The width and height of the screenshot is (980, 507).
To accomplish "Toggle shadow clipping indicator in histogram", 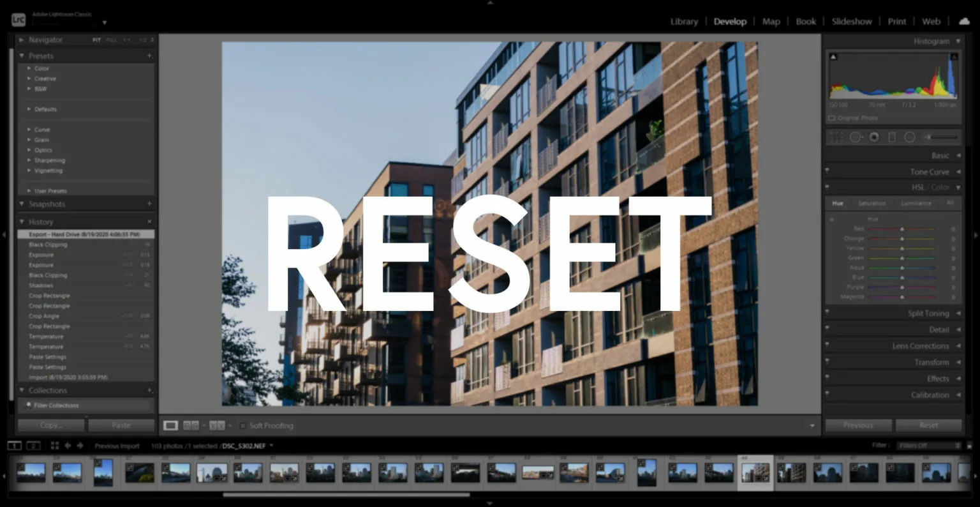I will 833,57.
